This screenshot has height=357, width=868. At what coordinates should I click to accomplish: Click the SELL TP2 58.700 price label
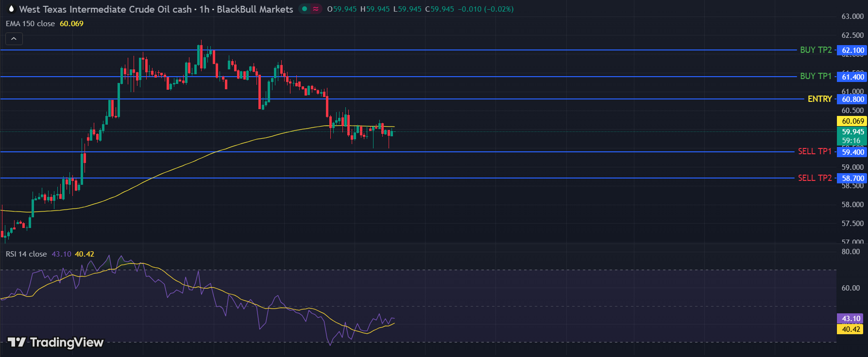click(852, 178)
